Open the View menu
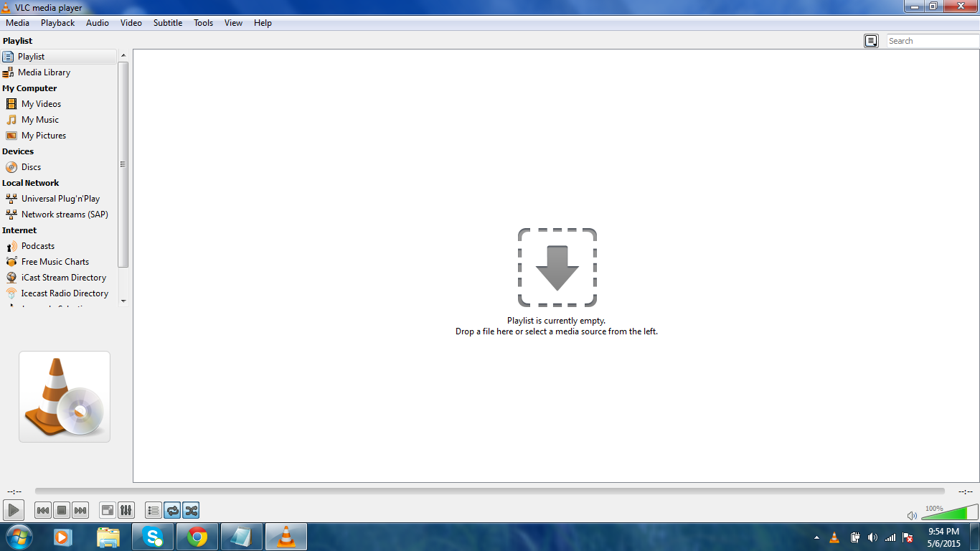This screenshot has height=551, width=980. [233, 23]
